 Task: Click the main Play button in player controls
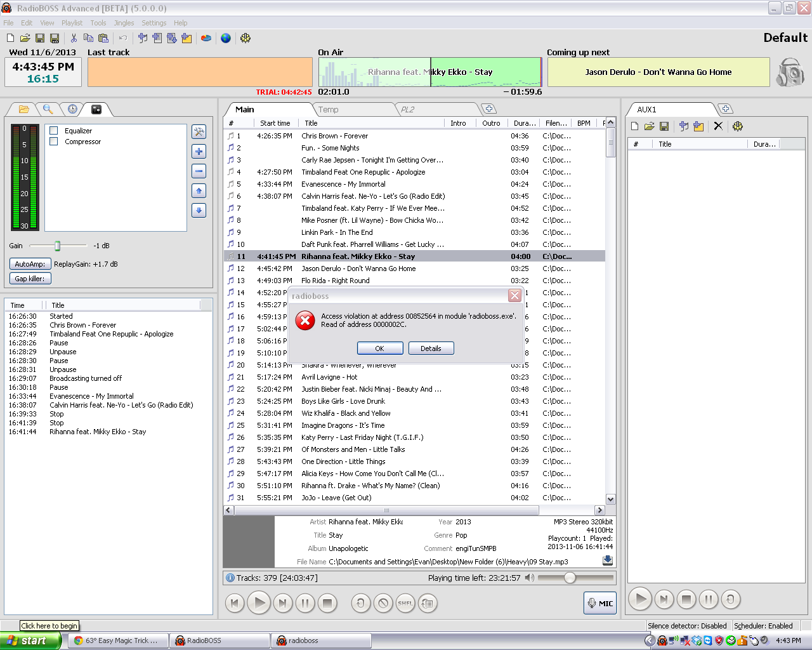[x=259, y=603]
